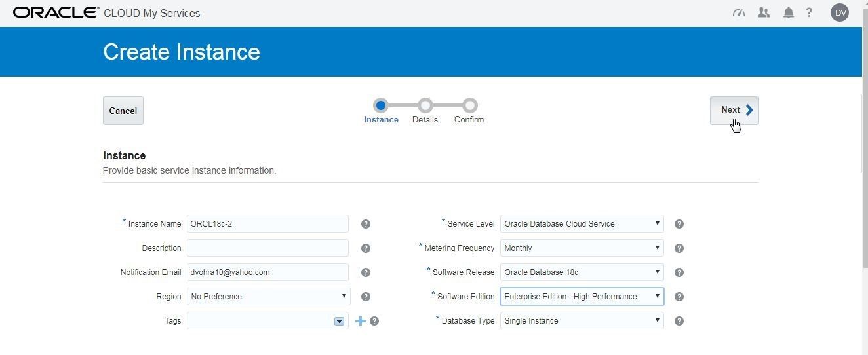Open the Region dropdown
The image size is (868, 355).
click(x=269, y=297)
